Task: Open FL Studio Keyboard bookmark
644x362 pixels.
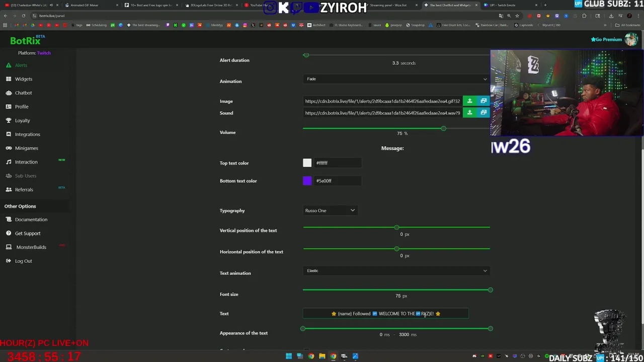Action: pos(346,25)
